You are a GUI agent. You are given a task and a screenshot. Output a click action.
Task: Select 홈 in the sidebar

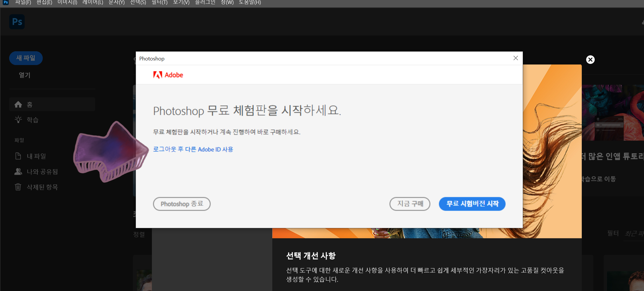point(52,104)
